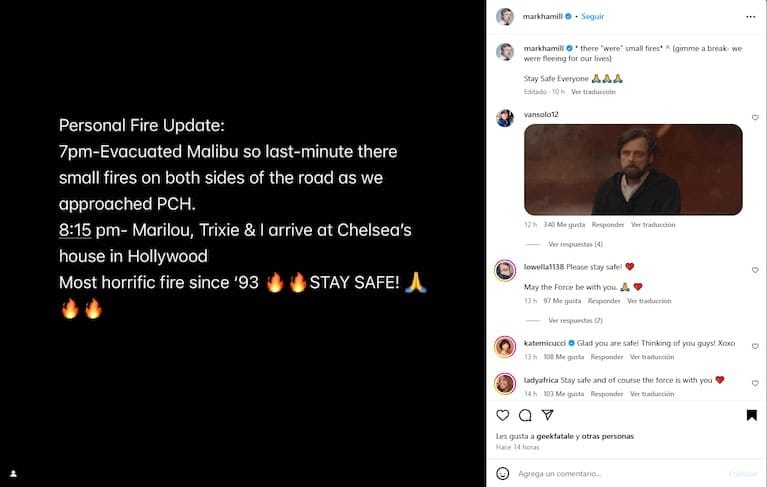Screen dimensions: 767x487
Task: Like lowella1138's comment heart
Action: tap(755, 270)
